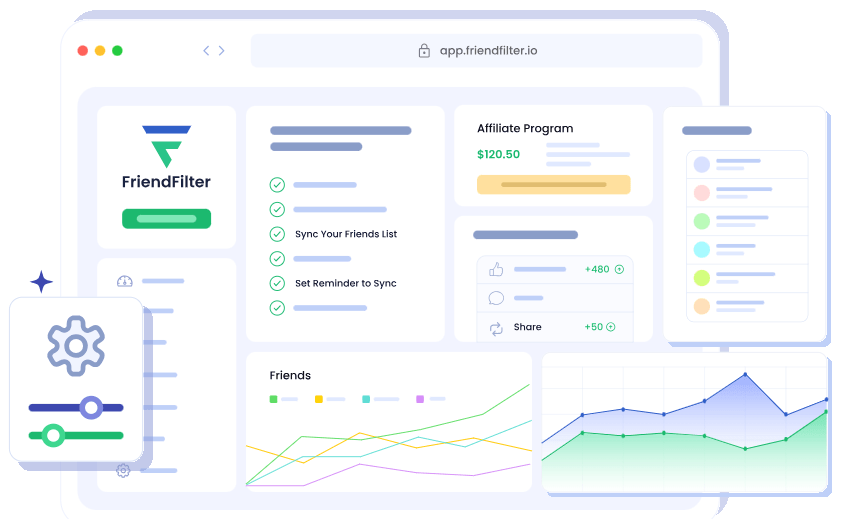Click the thumbs-up like icon

[496, 269]
